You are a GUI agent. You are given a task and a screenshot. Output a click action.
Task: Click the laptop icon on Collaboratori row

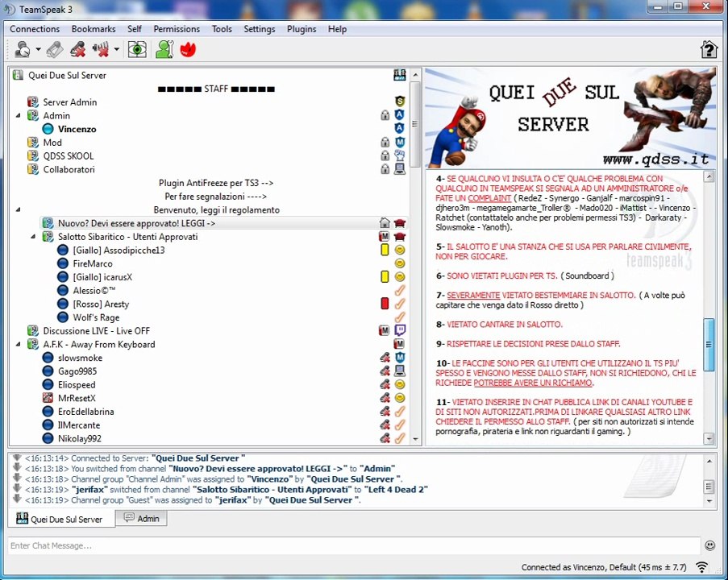pyautogui.click(x=400, y=169)
